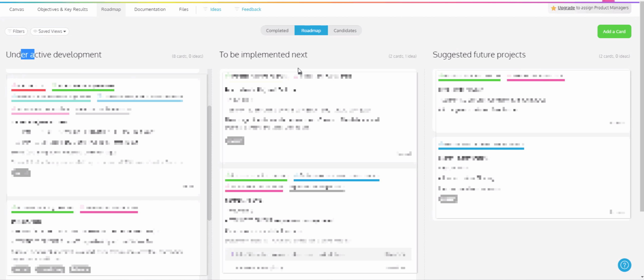Click the '2 cards, 1 idea' count

pyautogui.click(x=403, y=56)
